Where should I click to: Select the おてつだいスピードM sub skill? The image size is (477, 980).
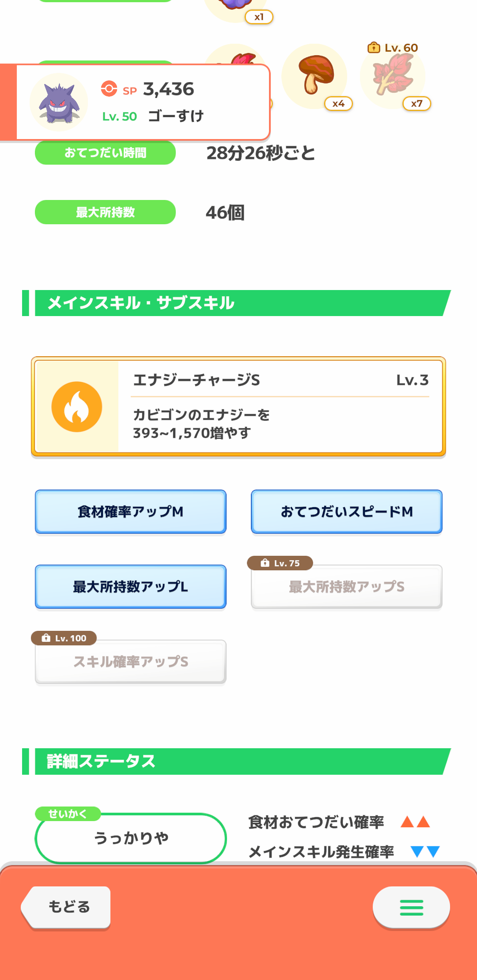pyautogui.click(x=347, y=512)
